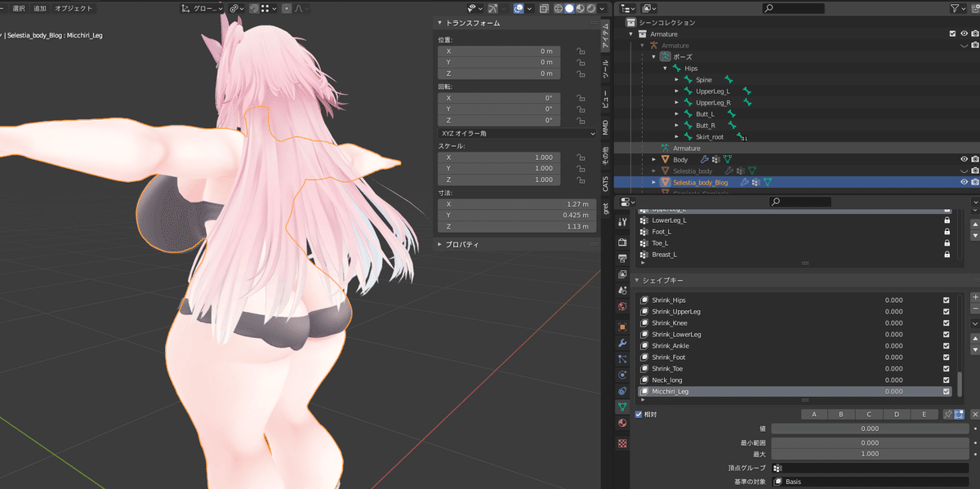
Task: Toggle viewport overlays icon
Action: point(519,8)
